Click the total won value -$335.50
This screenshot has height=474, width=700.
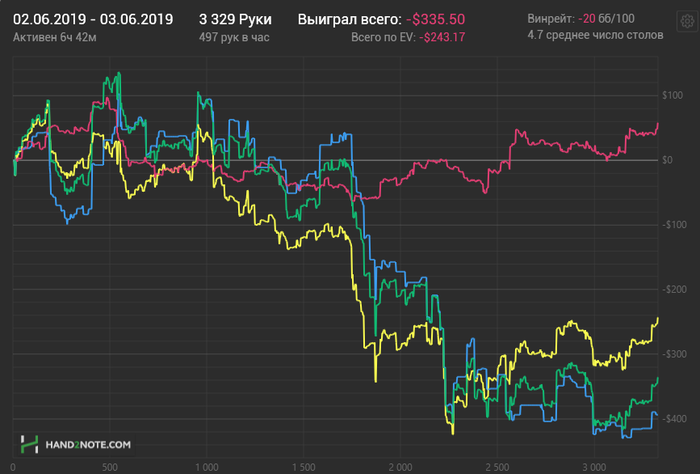435,20
